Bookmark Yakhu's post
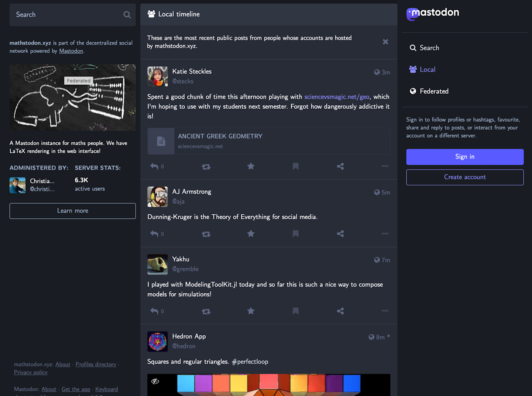The width and height of the screenshot is (532, 396). [296, 311]
